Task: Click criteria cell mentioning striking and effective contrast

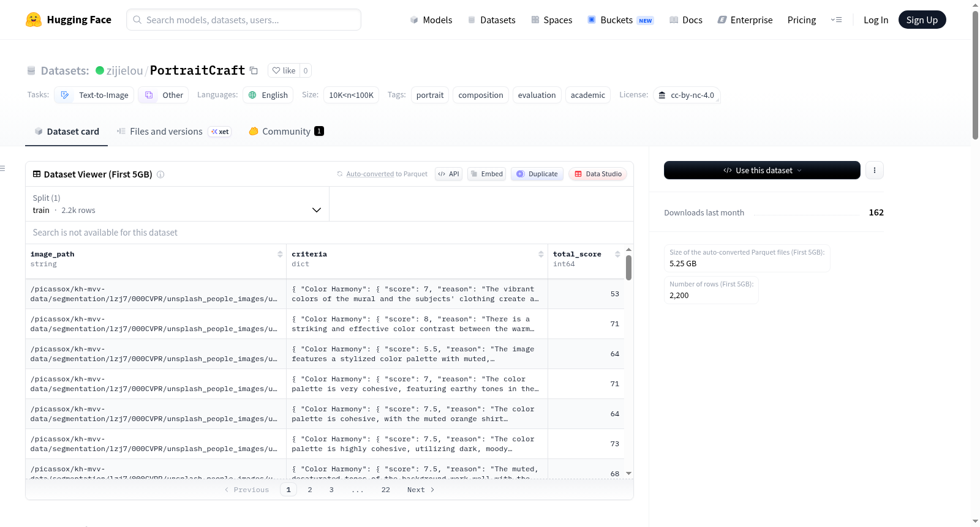Action: pyautogui.click(x=417, y=324)
